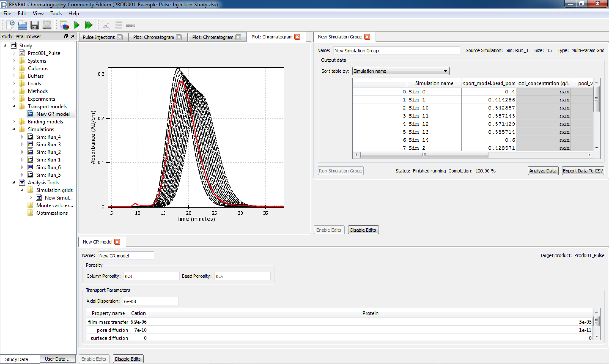609x364 pixels.
Task: Click the line chart toolbar icon
Action: pyautogui.click(x=106, y=25)
